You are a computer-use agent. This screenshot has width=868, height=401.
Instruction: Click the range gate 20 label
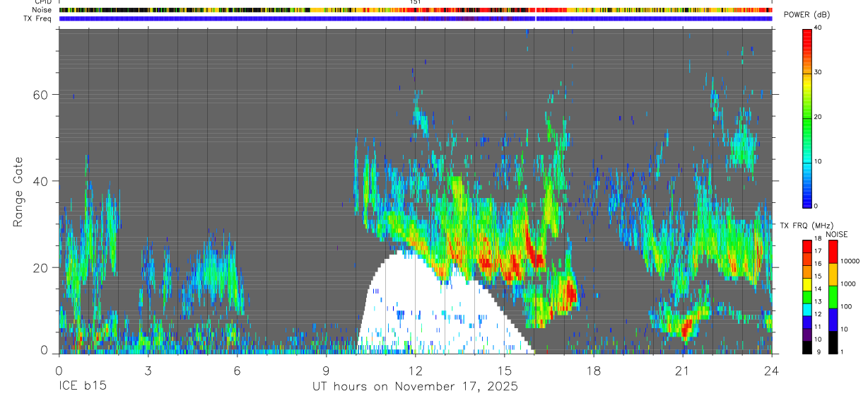coord(40,268)
